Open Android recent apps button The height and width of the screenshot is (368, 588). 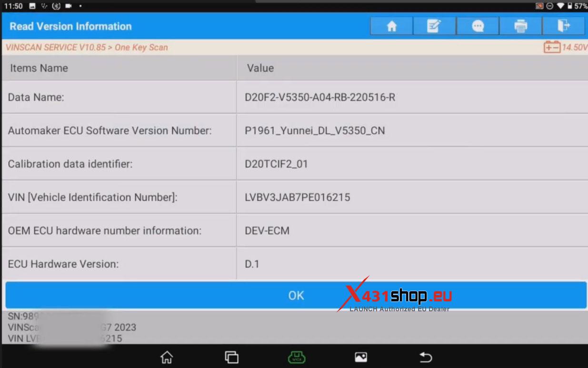click(x=231, y=357)
